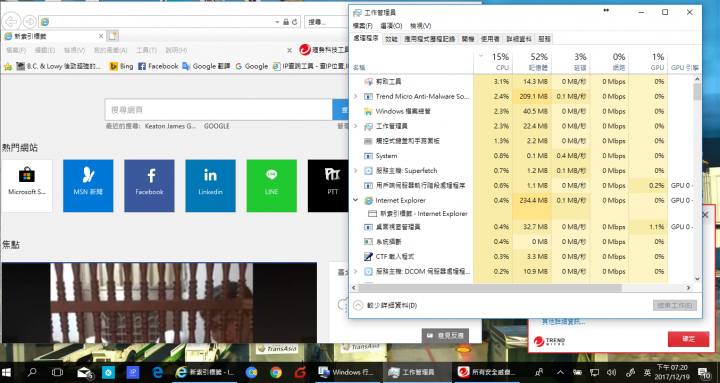The height and width of the screenshot is (383, 720).
Task: Open the Microsoft Store tile
Action: (27, 186)
